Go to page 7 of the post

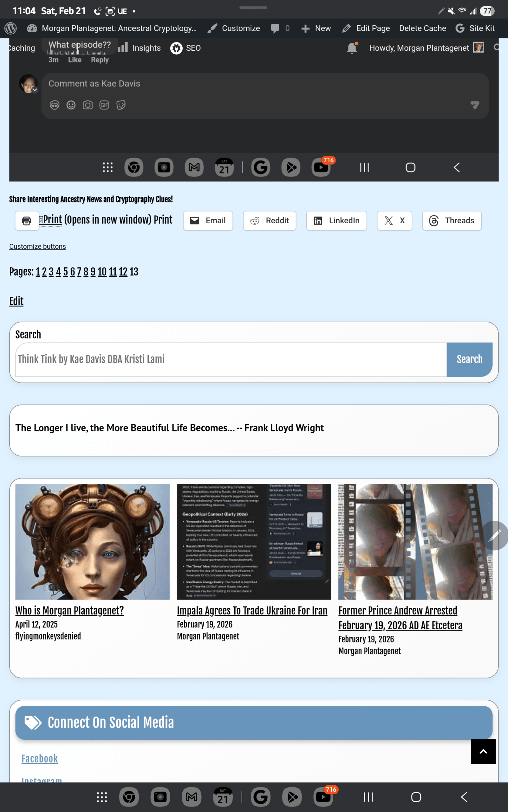point(79,272)
